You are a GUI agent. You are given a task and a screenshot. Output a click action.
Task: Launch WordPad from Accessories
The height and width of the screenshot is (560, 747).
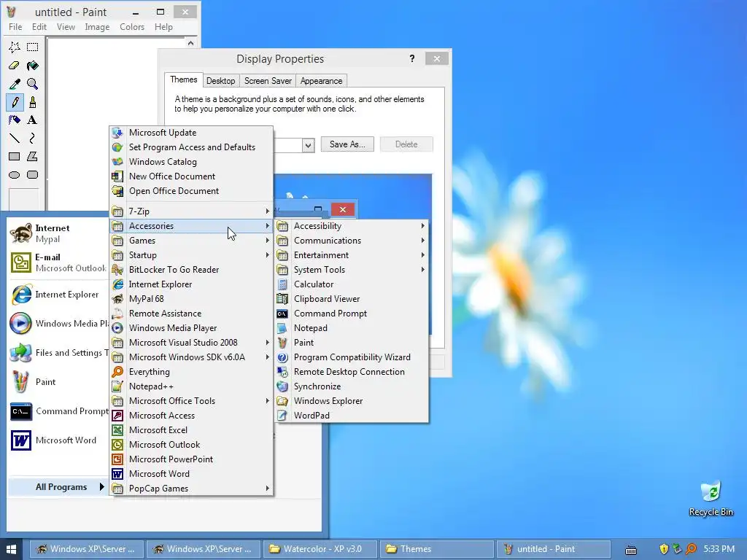[352, 415]
